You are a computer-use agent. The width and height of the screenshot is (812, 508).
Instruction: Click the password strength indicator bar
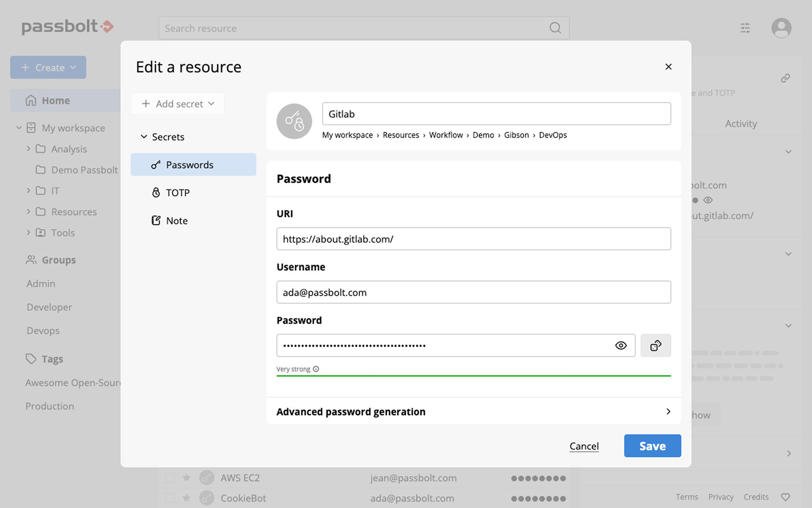[x=473, y=376]
